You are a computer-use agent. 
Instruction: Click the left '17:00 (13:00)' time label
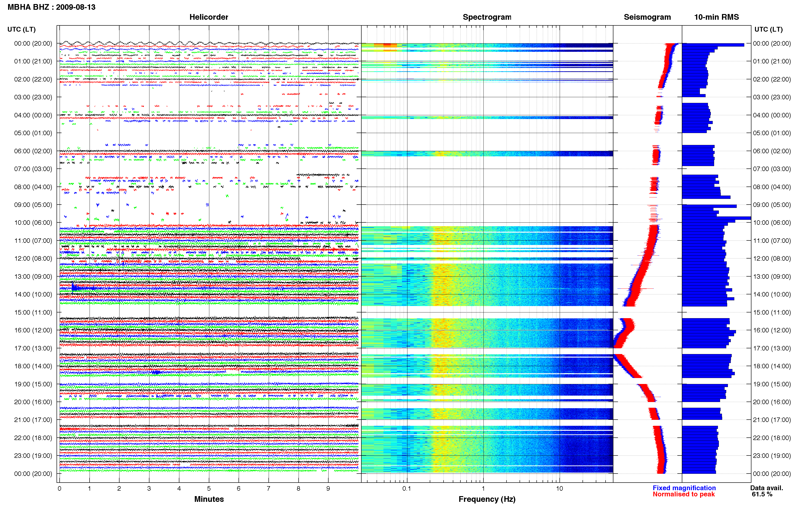[x=33, y=348]
